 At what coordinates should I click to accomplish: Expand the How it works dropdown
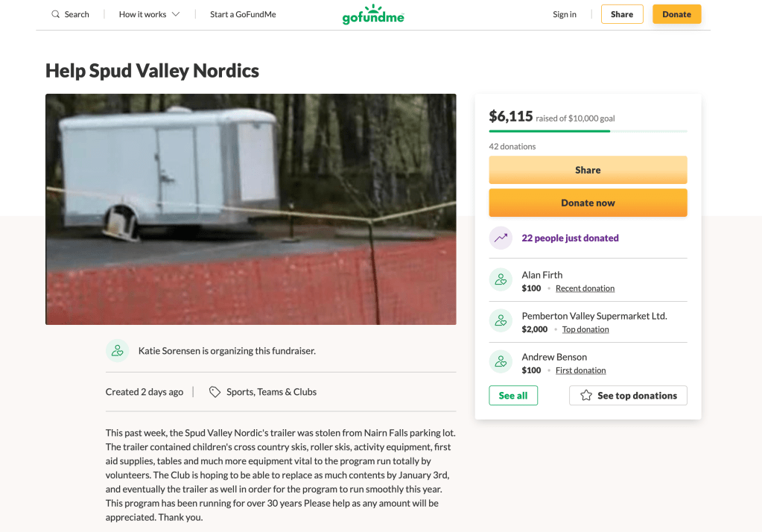(149, 14)
